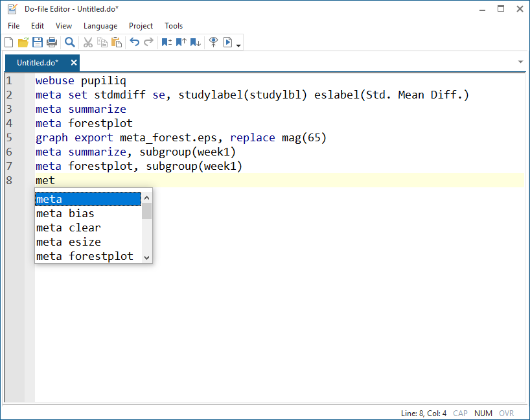Toggle bookmark on the current line

click(167, 42)
